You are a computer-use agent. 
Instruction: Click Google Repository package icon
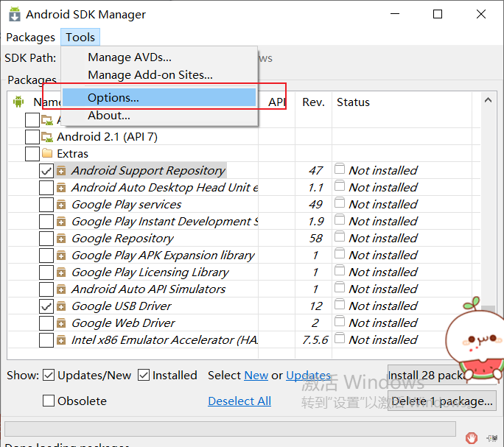click(61, 239)
